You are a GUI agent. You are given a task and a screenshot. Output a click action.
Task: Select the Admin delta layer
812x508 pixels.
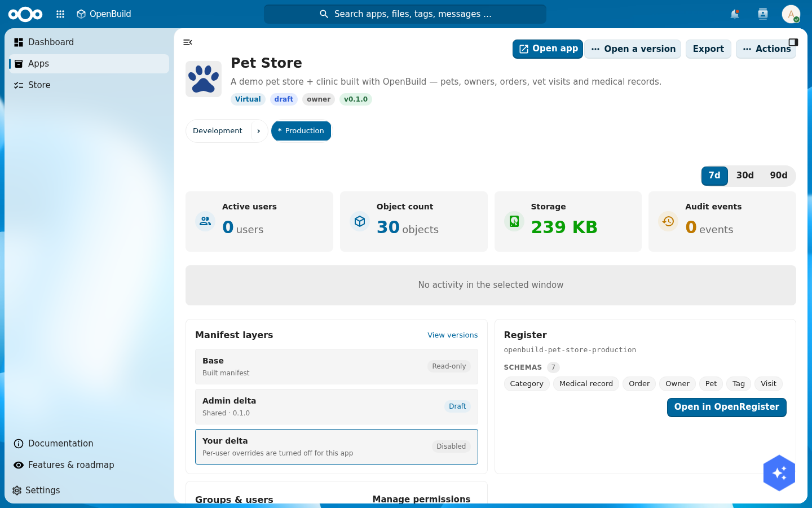(337, 407)
